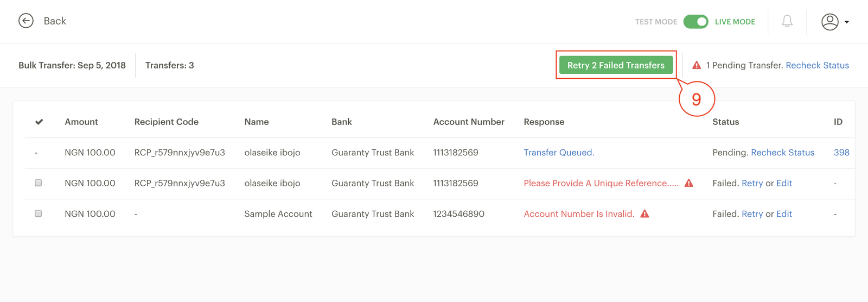This screenshot has height=302, width=868.
Task: Click the pending transfer warning triangle icon
Action: (x=697, y=65)
